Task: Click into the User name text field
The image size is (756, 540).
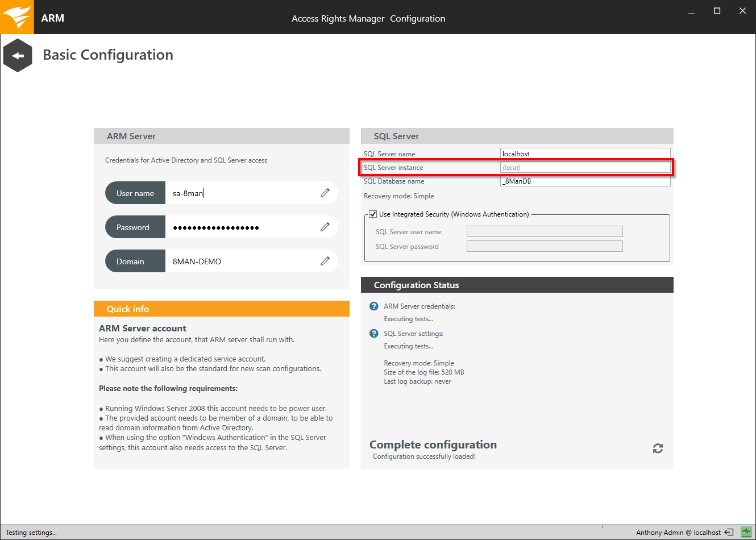Action: click(x=242, y=193)
